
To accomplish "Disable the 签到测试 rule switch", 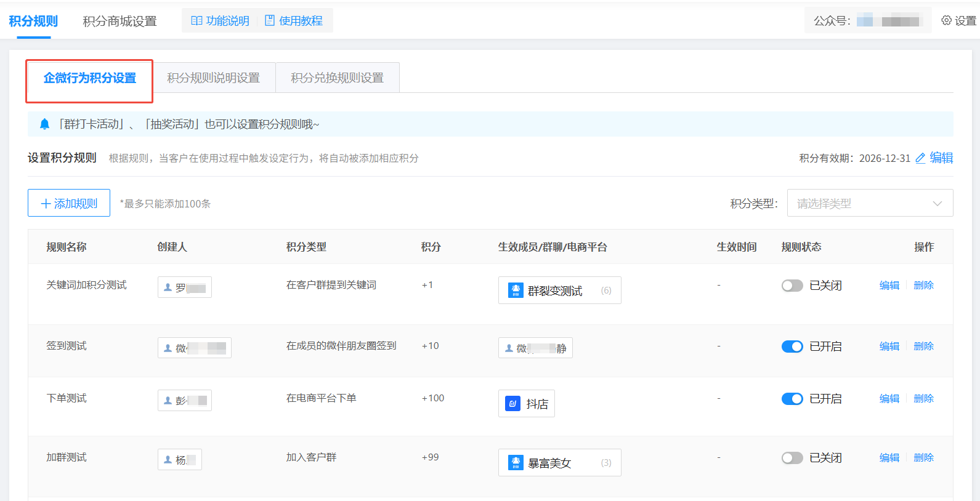I will (x=792, y=347).
